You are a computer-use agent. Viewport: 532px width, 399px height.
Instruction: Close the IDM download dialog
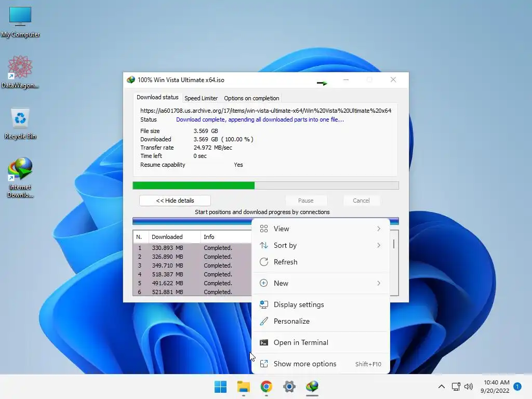click(393, 79)
